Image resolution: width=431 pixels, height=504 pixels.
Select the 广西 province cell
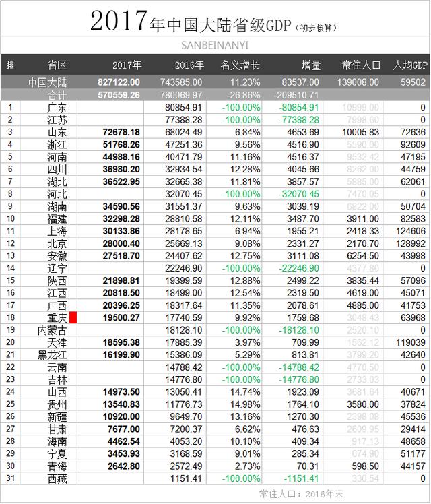[x=57, y=305]
